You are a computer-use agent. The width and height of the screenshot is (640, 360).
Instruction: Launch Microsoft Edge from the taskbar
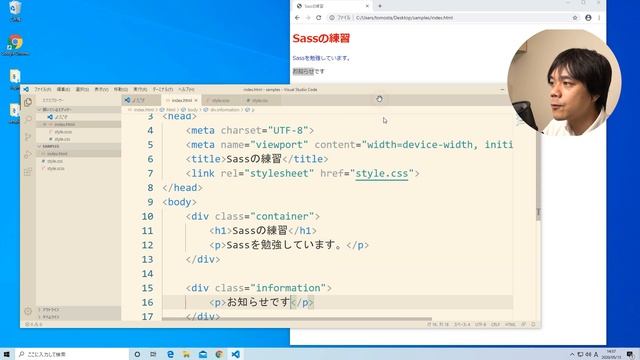click(170, 354)
